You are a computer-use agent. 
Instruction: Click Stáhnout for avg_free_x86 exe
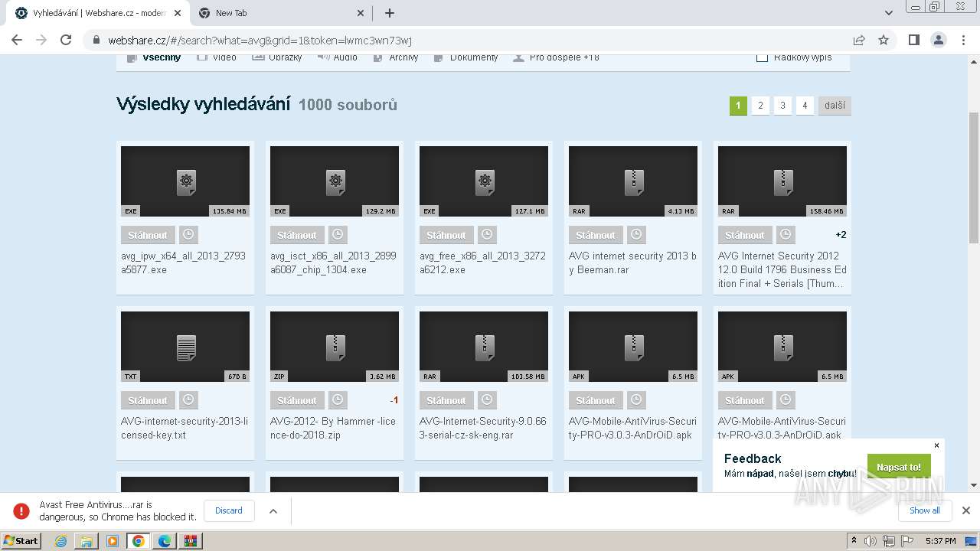point(446,235)
